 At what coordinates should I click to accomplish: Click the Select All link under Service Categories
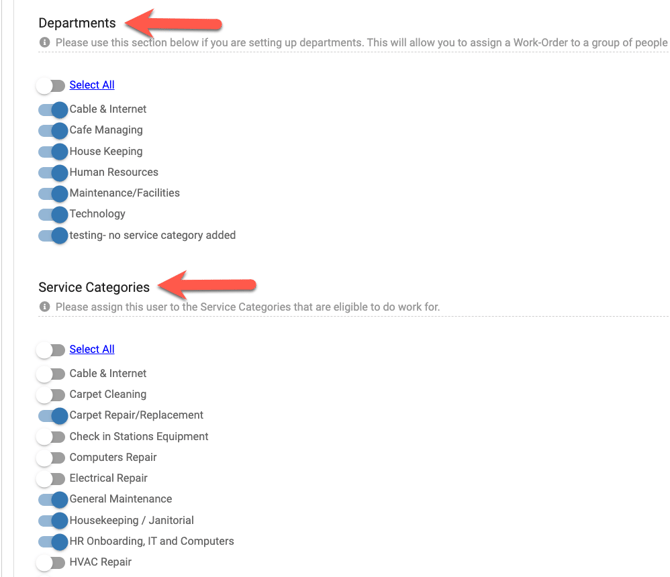(92, 349)
